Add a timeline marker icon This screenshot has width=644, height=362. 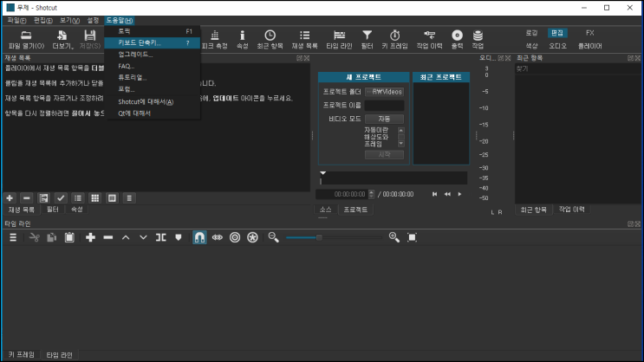tap(179, 237)
